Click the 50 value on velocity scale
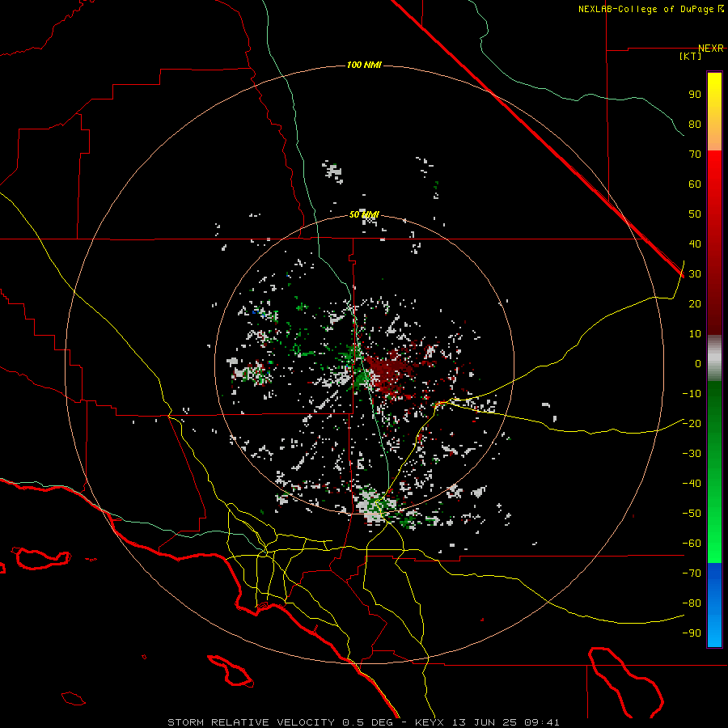This screenshot has width=728, height=728. tap(695, 214)
